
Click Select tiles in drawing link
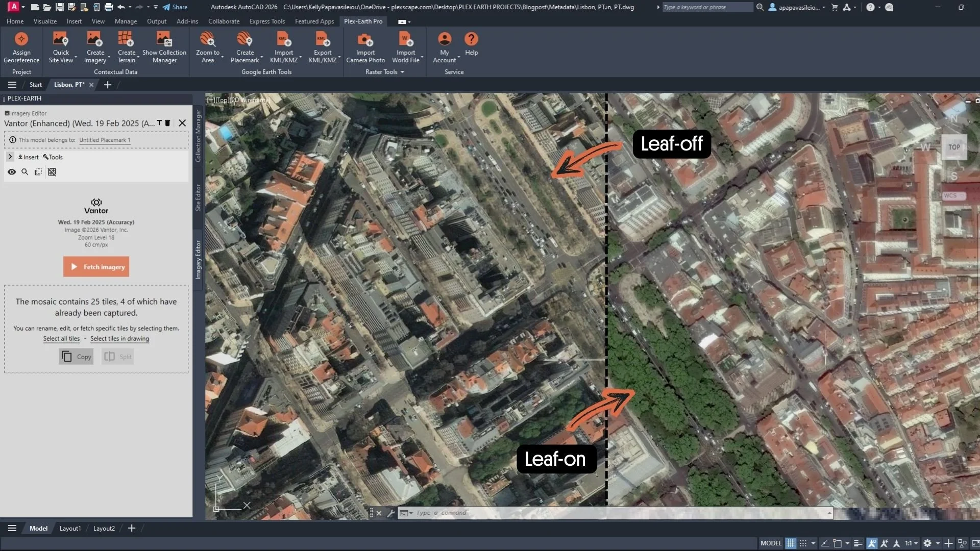coord(120,339)
